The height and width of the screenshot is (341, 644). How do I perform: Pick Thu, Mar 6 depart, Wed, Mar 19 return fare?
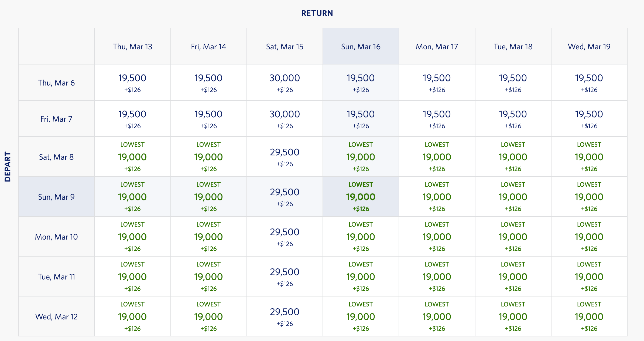[x=589, y=83]
